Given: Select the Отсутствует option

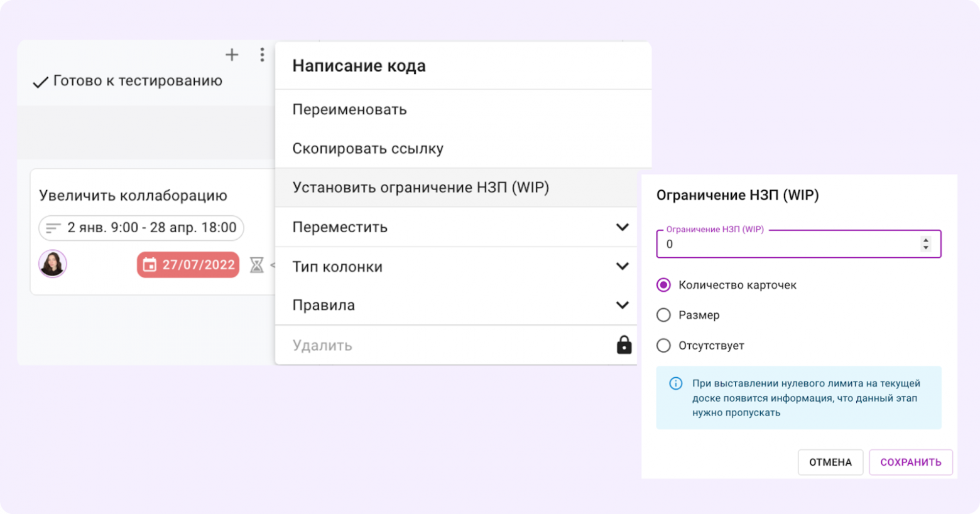Looking at the screenshot, I should tap(663, 345).
